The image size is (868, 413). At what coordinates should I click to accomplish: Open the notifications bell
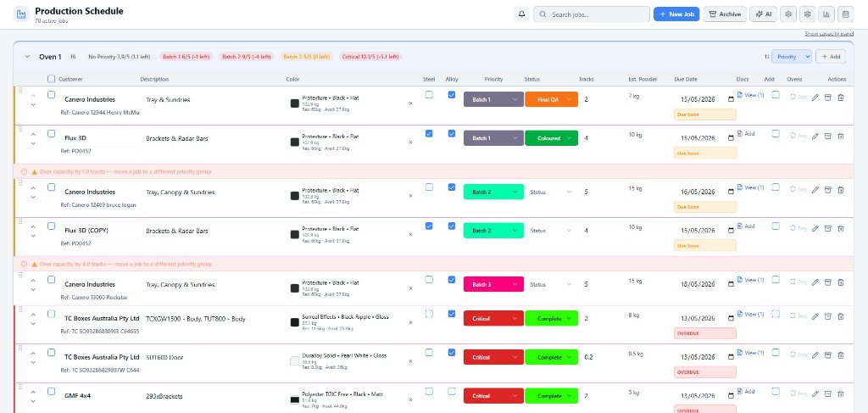pos(521,14)
